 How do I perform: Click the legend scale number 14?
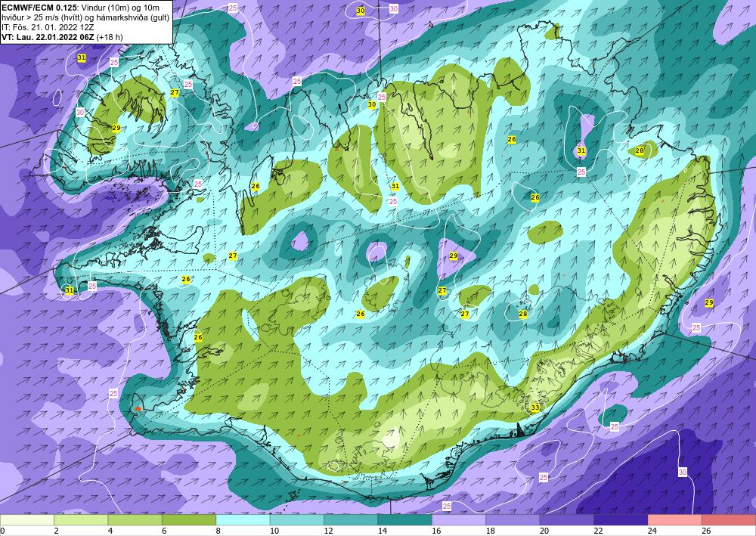[383, 531]
